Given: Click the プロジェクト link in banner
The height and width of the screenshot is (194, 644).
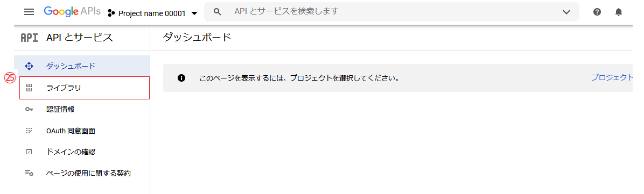Looking at the screenshot, I should (612, 77).
